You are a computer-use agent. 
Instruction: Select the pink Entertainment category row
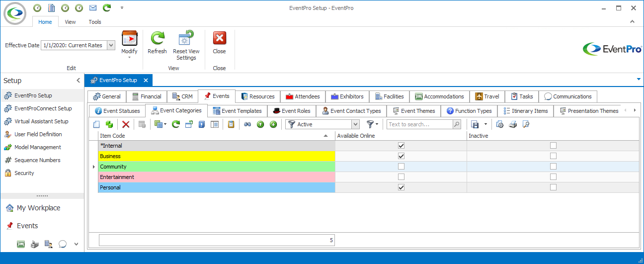(217, 177)
